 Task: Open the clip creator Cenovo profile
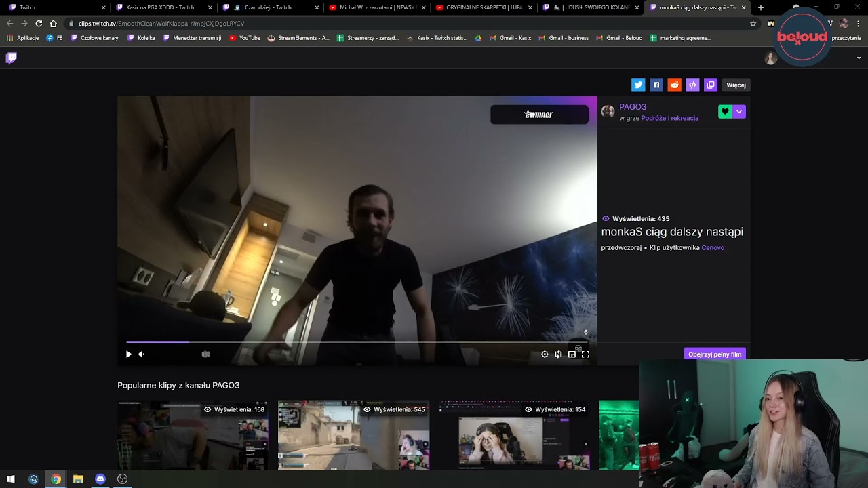[x=713, y=247]
